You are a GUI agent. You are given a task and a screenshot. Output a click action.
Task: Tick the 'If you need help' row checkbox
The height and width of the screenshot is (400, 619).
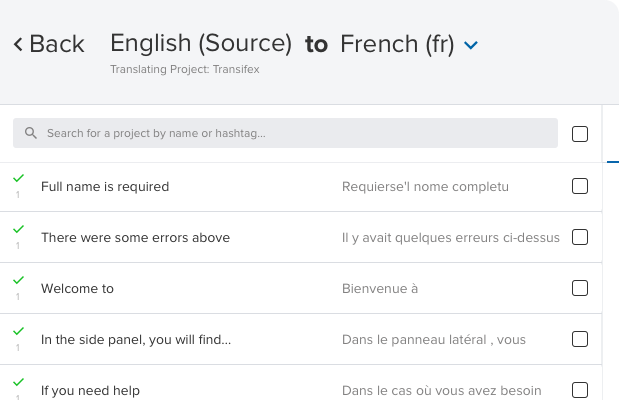click(580, 390)
